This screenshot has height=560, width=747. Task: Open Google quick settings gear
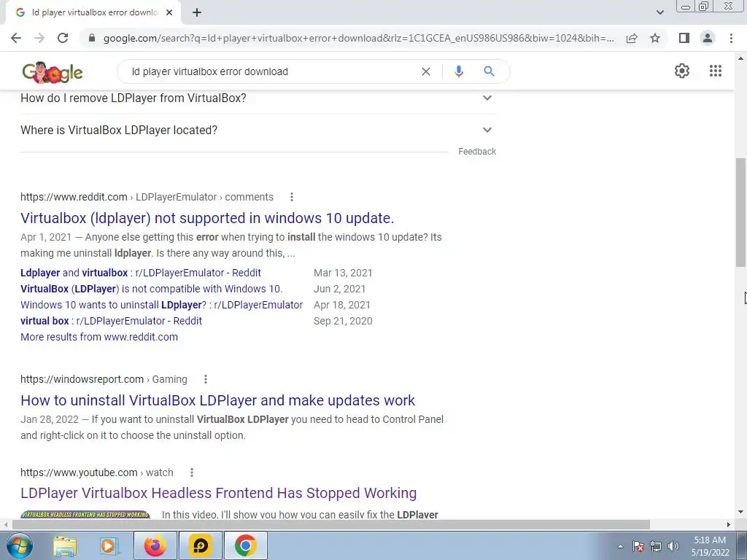pos(682,71)
